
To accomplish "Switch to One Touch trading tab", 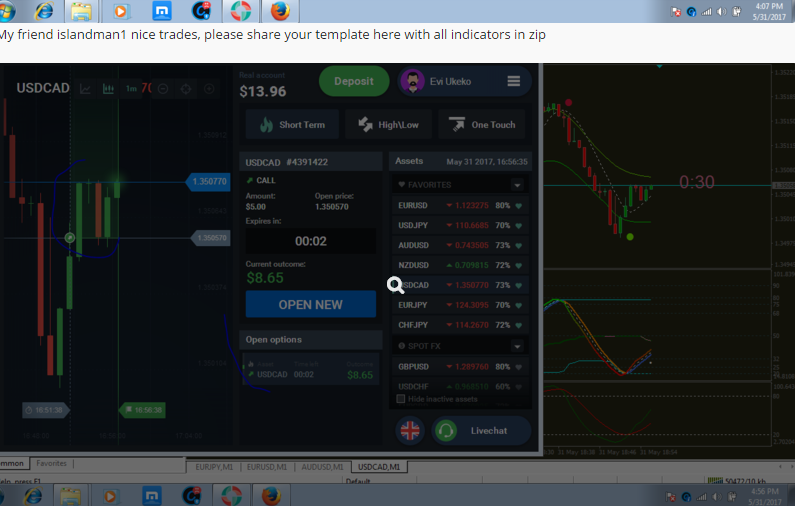I will (x=484, y=124).
